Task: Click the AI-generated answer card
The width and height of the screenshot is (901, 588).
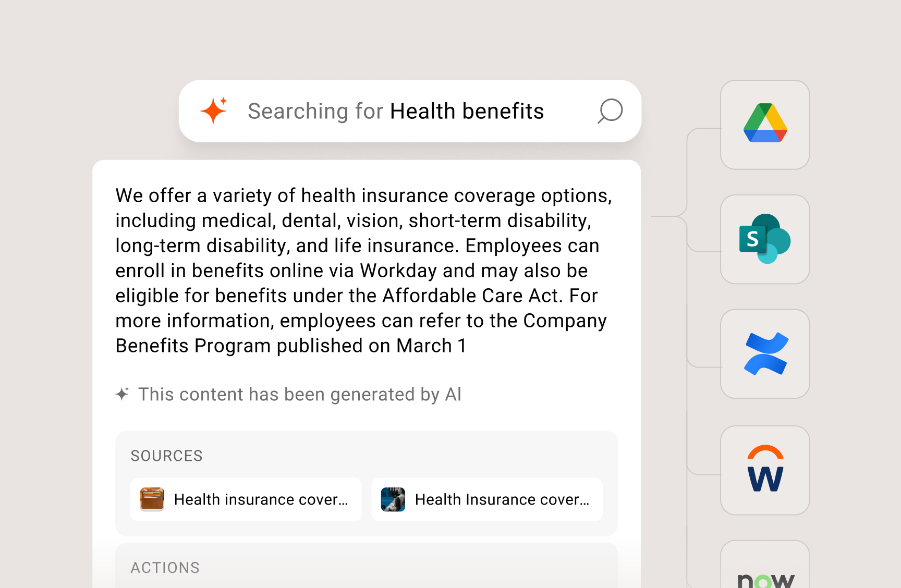Action: [x=365, y=271]
